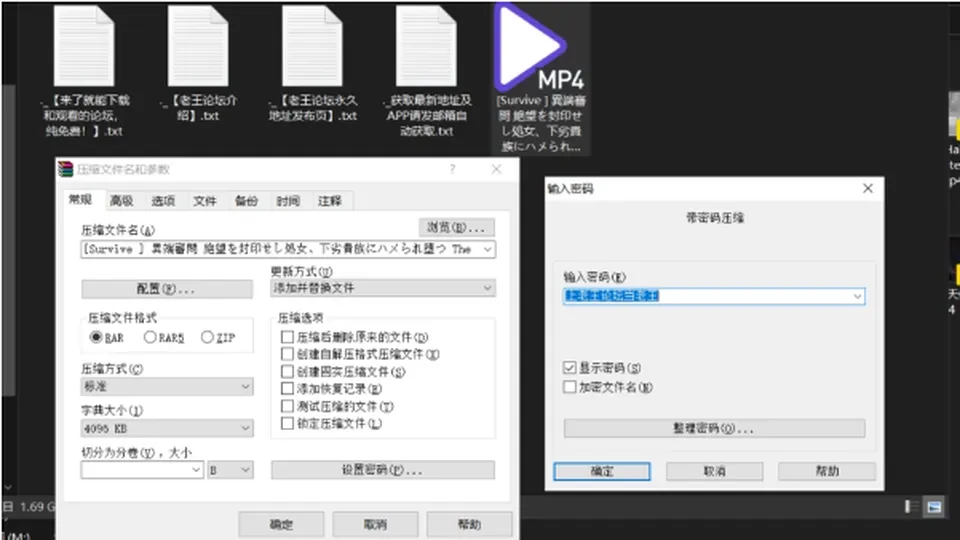960x540 pixels.
Task: Select RAR5 archive format
Action: click(x=163, y=337)
